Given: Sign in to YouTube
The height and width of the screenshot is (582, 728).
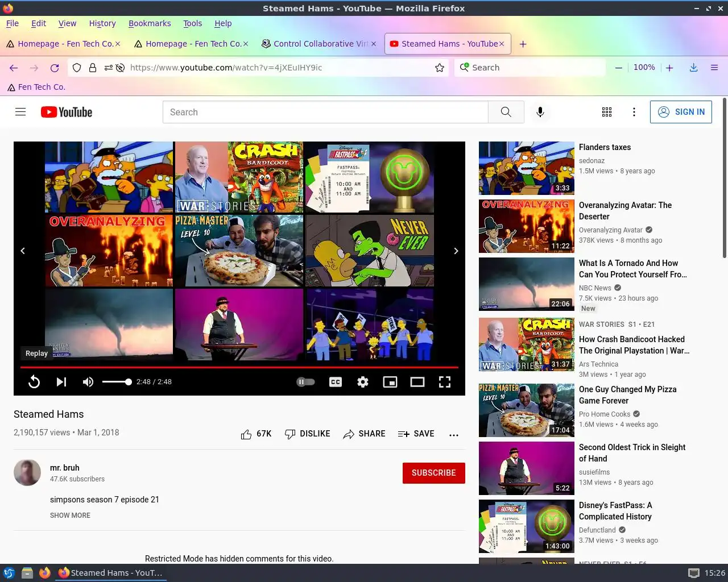Looking at the screenshot, I should 681,112.
